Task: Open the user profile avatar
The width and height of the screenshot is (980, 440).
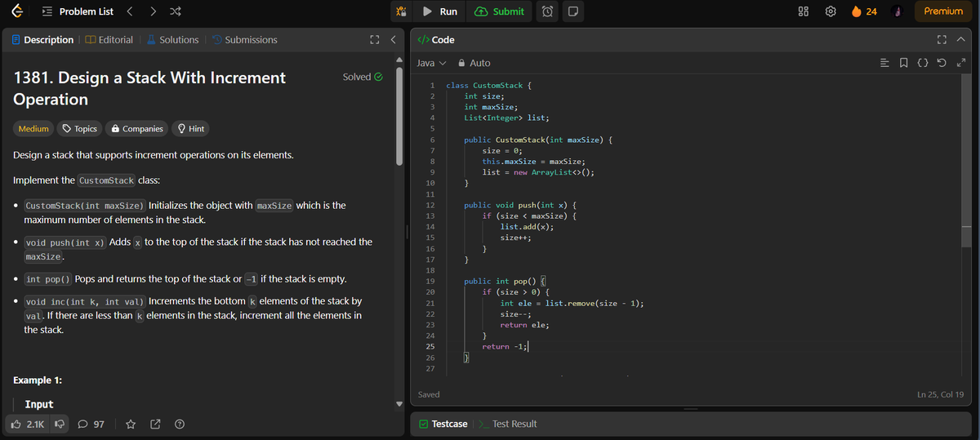Action: pyautogui.click(x=896, y=11)
